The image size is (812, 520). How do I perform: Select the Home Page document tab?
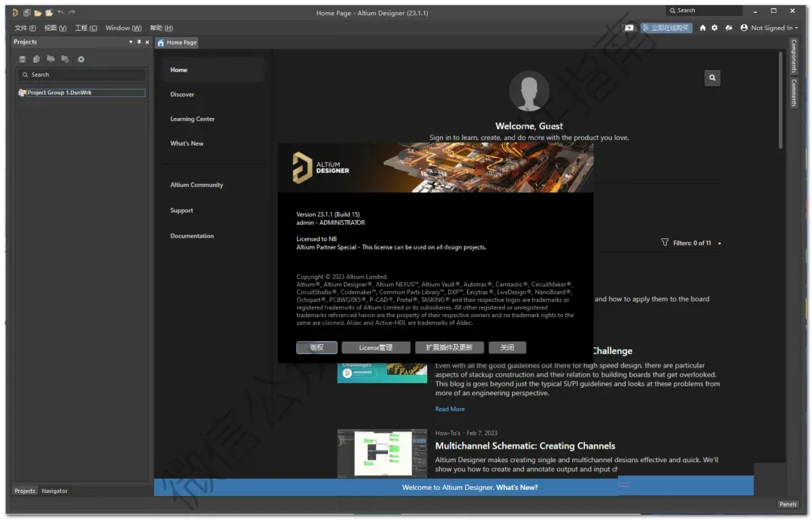pos(177,42)
